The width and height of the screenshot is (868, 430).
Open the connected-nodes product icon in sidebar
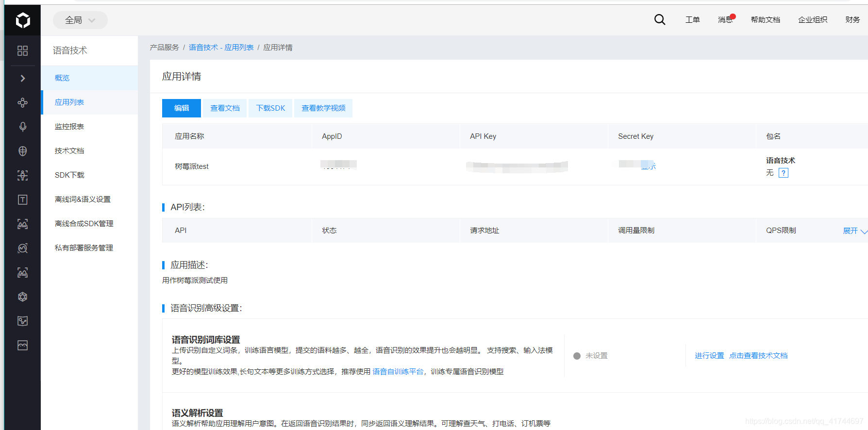click(22, 102)
